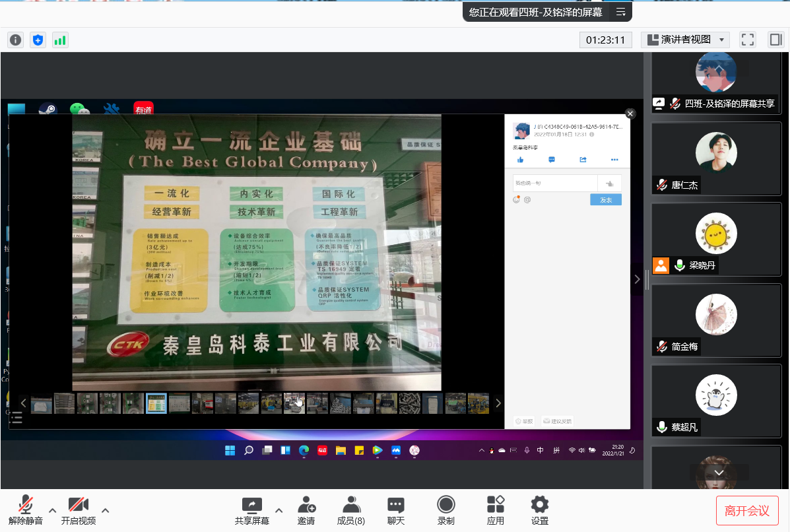The height and width of the screenshot is (532, 790).
Task: Open the meeting info icon
Action: click(x=16, y=40)
